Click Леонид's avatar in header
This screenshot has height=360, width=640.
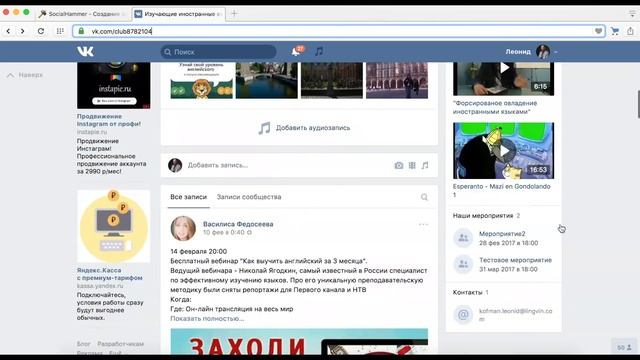pos(543,52)
